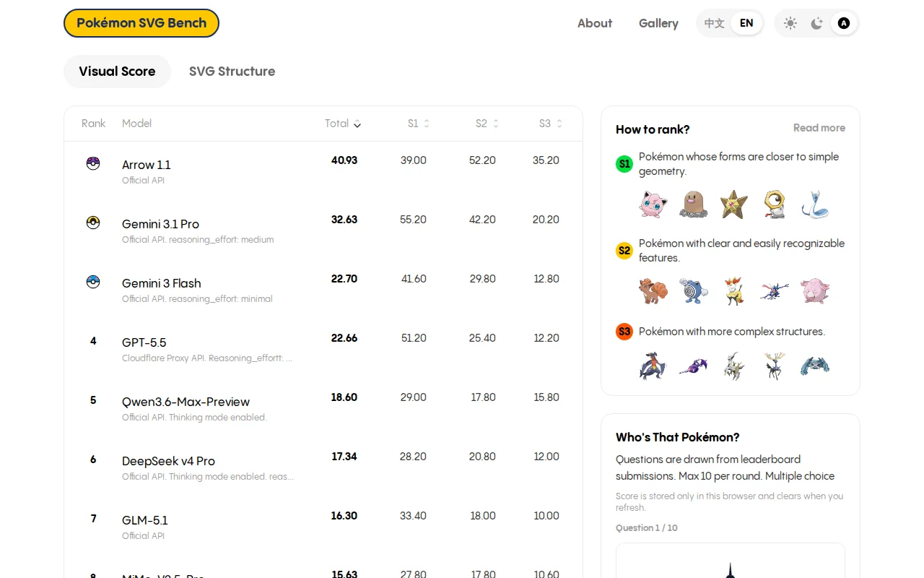Click the Who's That Pokémon? heading
This screenshot has width=924, height=578.
click(678, 437)
